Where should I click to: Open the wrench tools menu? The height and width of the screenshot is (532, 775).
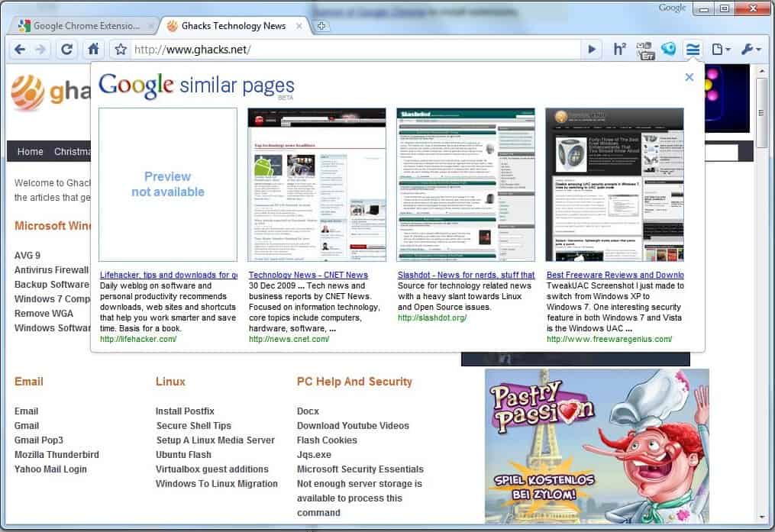pyautogui.click(x=750, y=50)
